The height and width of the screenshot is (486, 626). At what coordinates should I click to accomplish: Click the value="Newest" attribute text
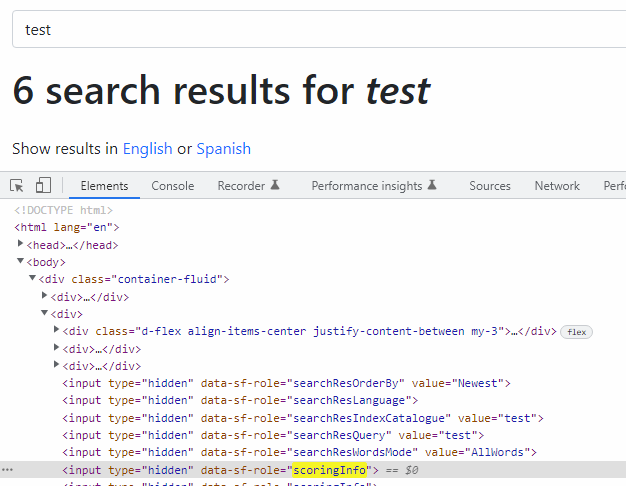[x=458, y=383]
